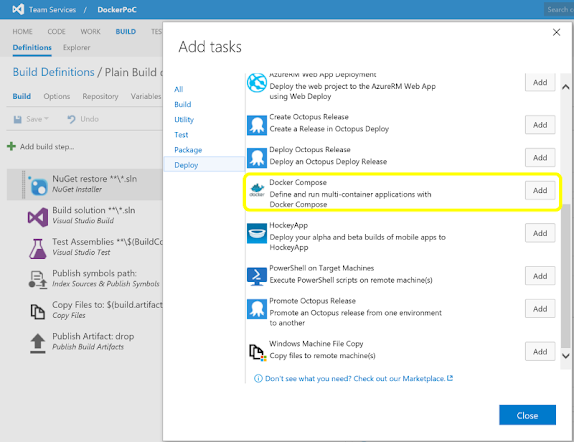Add the Docker Compose task
Viewport: 574px width, 442px height.
point(540,190)
